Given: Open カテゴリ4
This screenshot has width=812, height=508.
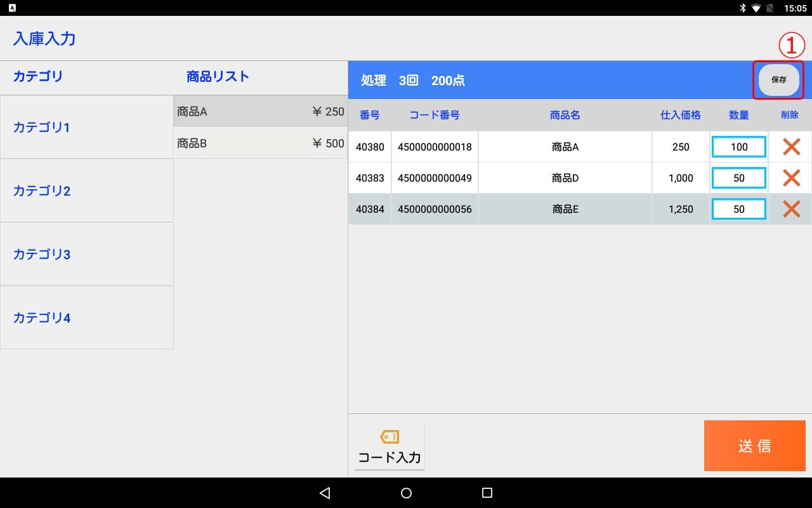Looking at the screenshot, I should coord(87,317).
